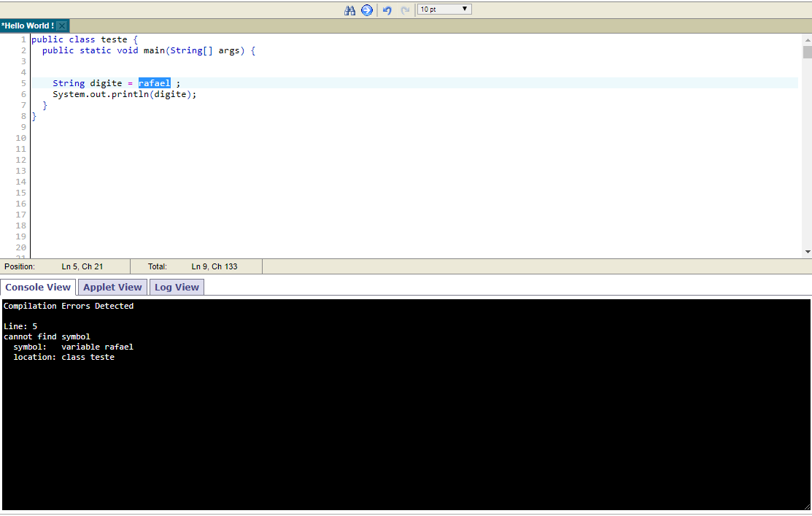The image size is (812, 516).
Task: Open the binoculars find tool
Action: click(x=349, y=9)
